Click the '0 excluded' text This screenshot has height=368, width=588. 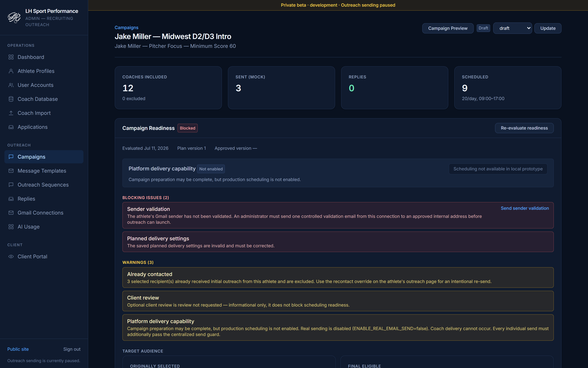pos(134,99)
